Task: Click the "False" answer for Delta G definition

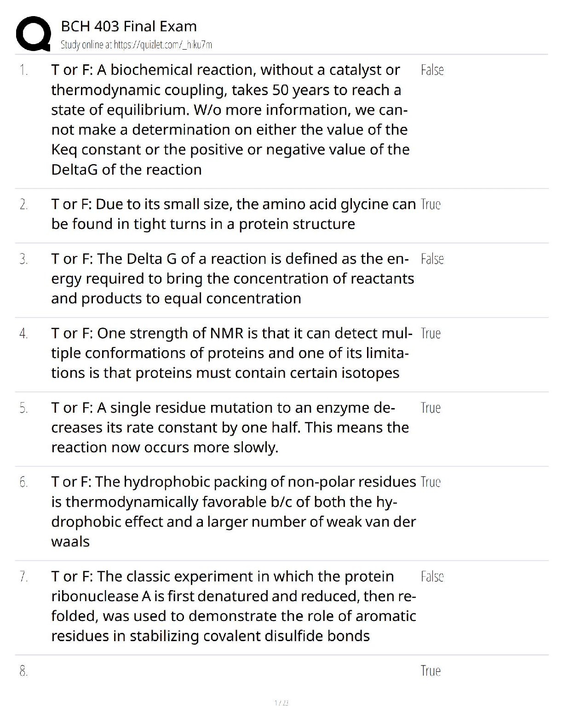Action: pyautogui.click(x=432, y=259)
